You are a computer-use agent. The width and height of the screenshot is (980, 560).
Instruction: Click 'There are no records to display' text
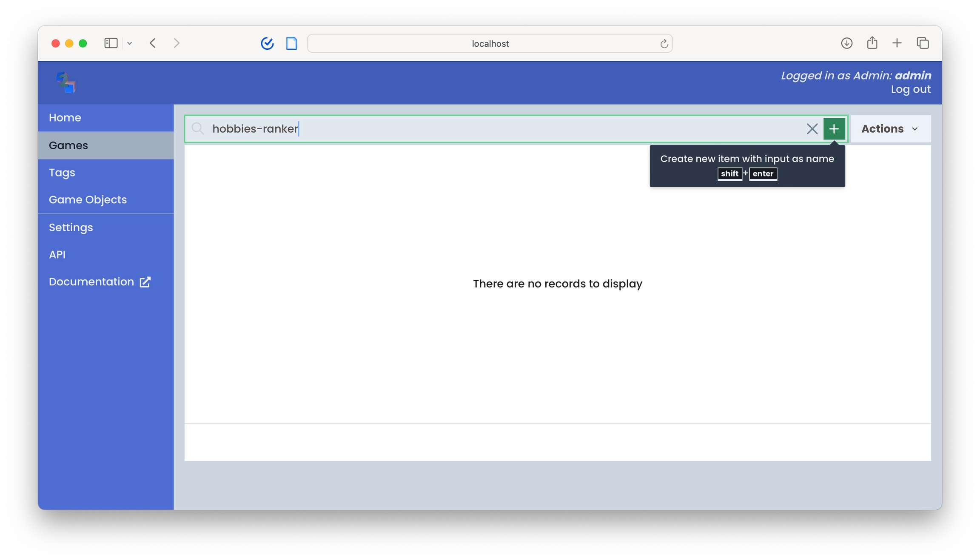click(557, 284)
